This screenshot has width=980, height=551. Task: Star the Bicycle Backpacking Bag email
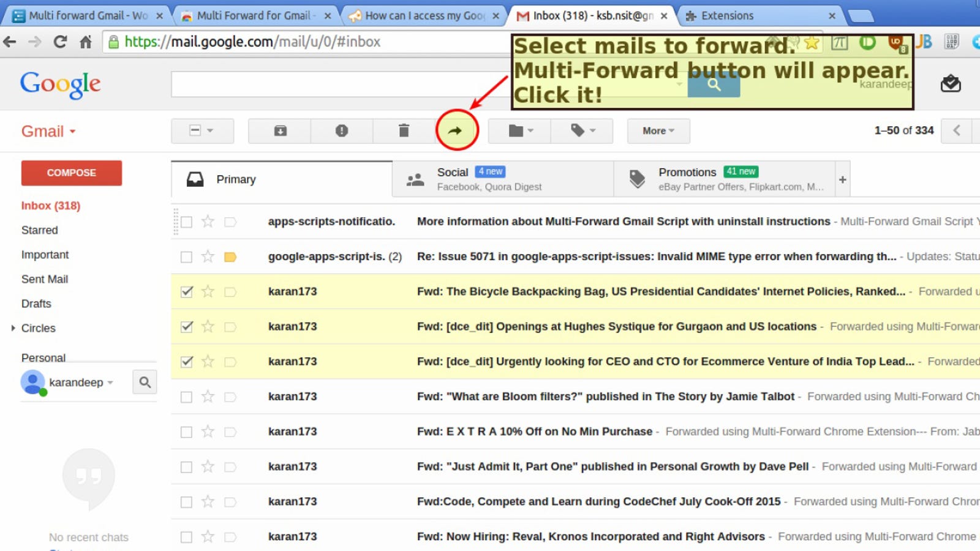(208, 291)
